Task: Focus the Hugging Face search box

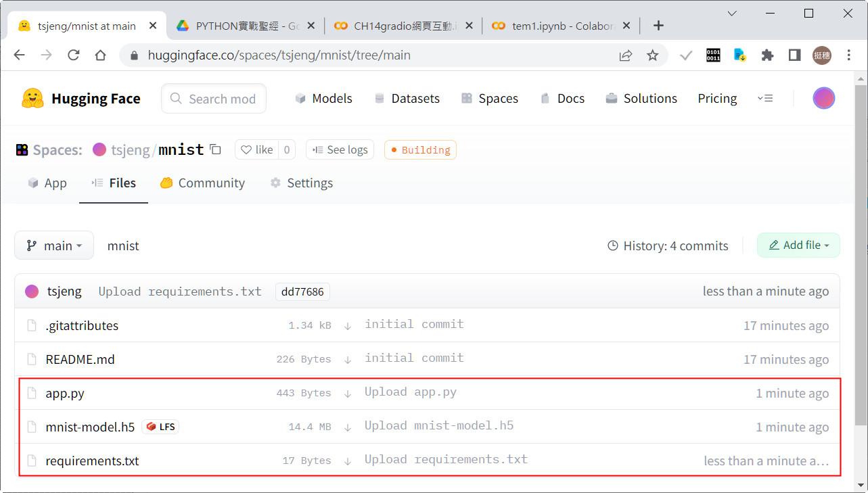Action: click(214, 99)
